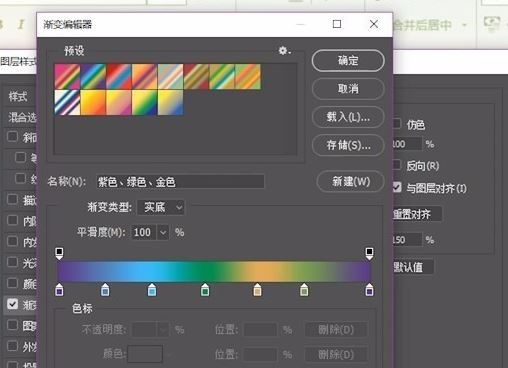Select the right opacity stop above gradient bar
The height and width of the screenshot is (368, 508).
pyautogui.click(x=369, y=253)
